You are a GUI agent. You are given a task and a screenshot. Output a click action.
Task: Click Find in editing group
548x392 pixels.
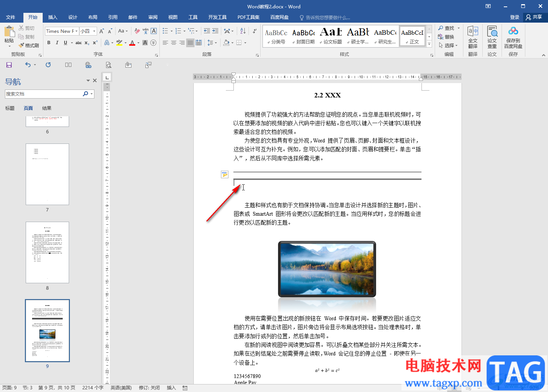tap(446, 28)
